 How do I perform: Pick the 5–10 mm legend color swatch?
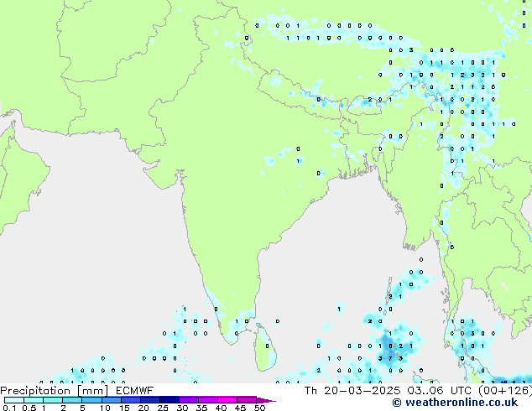pyautogui.click(x=91, y=400)
